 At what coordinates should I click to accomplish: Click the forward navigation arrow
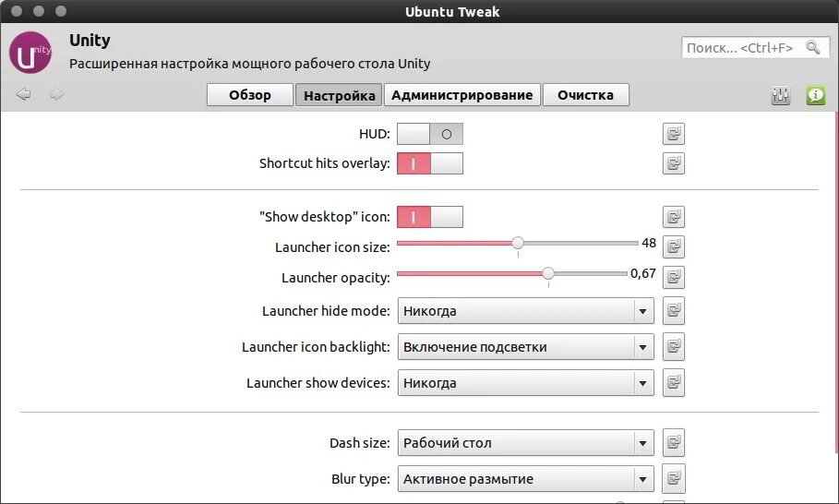56,94
